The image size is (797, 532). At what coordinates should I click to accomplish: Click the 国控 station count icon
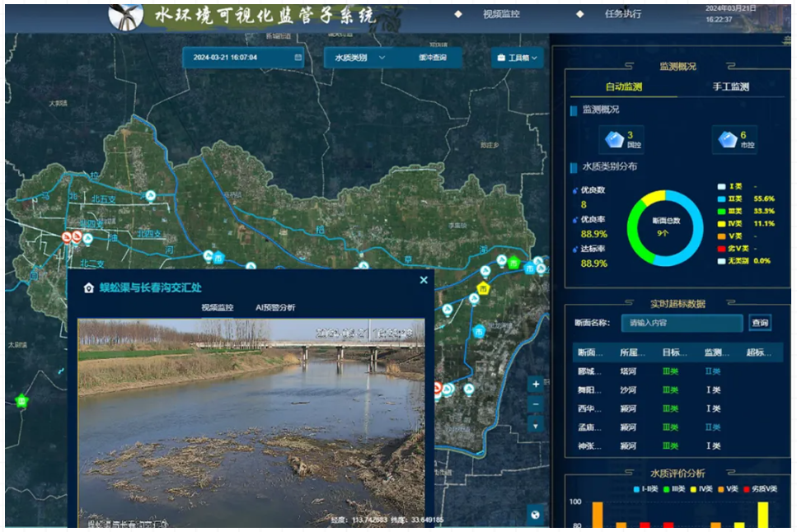pyautogui.click(x=614, y=140)
